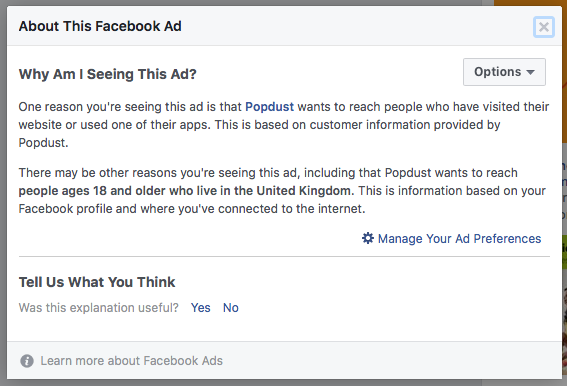Click bold text about ages 18 and older
Viewport: 567px width, 386px height.
click(x=186, y=191)
